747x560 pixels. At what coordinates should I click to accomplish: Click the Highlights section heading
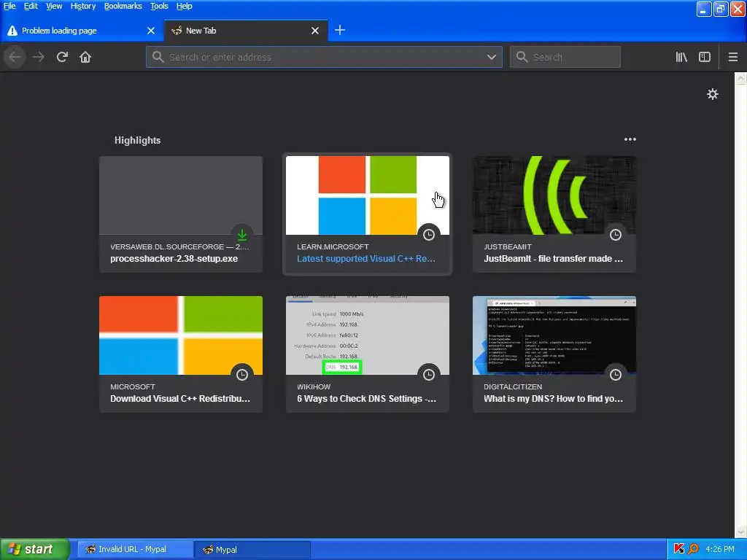[x=137, y=141]
